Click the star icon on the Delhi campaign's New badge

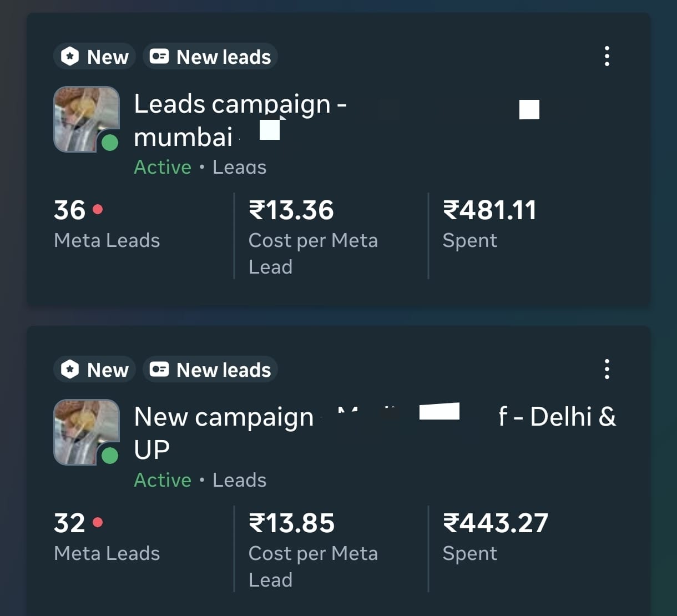tap(70, 370)
